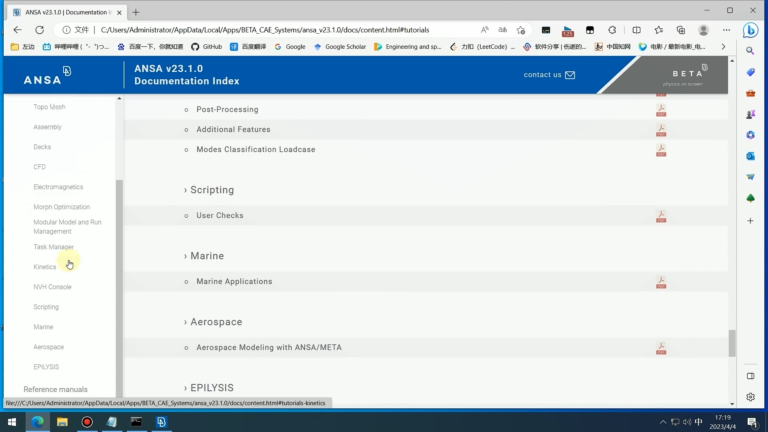Open the User Checks PDF icon

click(661, 216)
